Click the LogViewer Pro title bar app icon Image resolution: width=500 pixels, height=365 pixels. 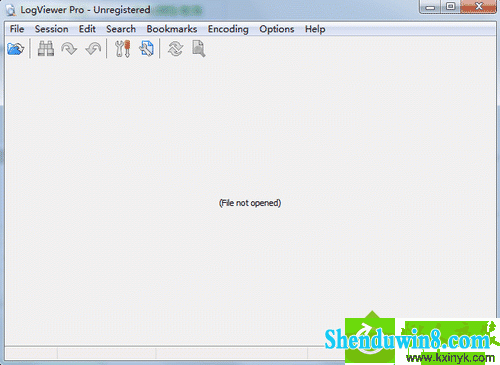[x=11, y=10]
